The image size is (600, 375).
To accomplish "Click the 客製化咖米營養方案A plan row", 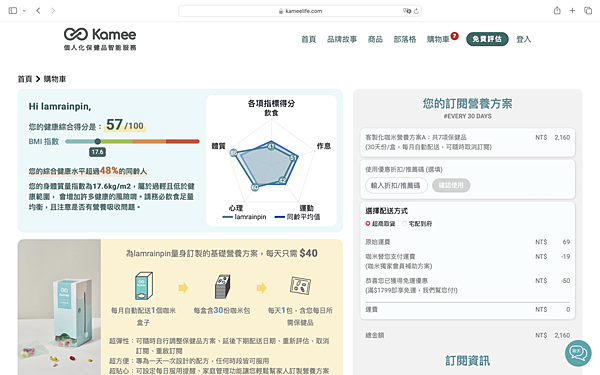I will tap(468, 142).
